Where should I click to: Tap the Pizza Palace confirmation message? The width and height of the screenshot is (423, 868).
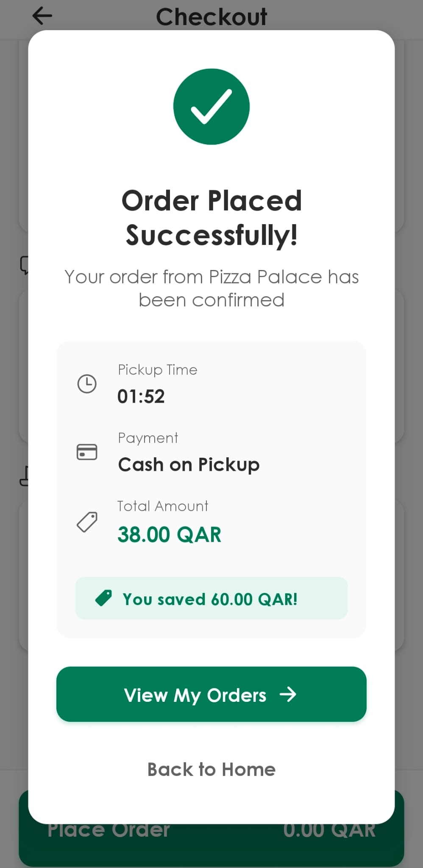tap(211, 288)
